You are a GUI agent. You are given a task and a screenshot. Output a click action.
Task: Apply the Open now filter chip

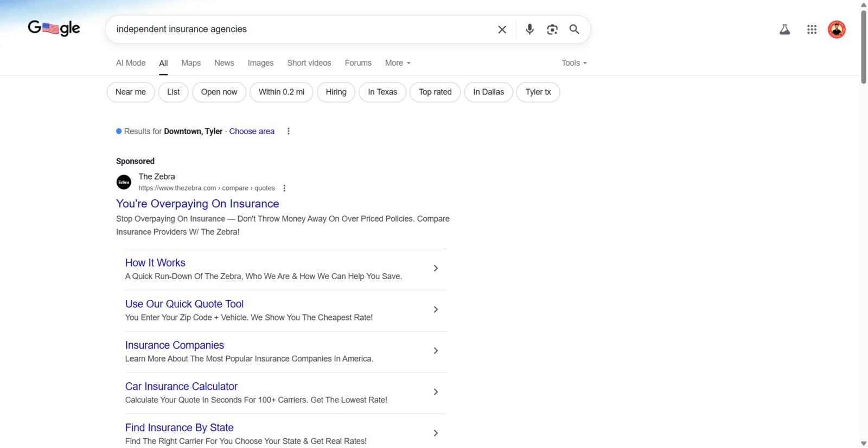pos(219,92)
